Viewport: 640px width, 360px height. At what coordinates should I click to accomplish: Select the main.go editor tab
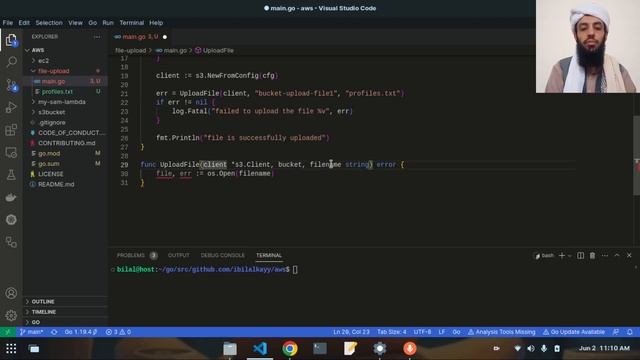140,37
